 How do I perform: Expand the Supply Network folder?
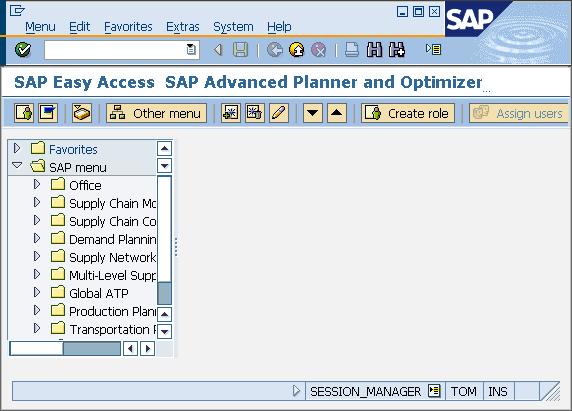pyautogui.click(x=36, y=256)
